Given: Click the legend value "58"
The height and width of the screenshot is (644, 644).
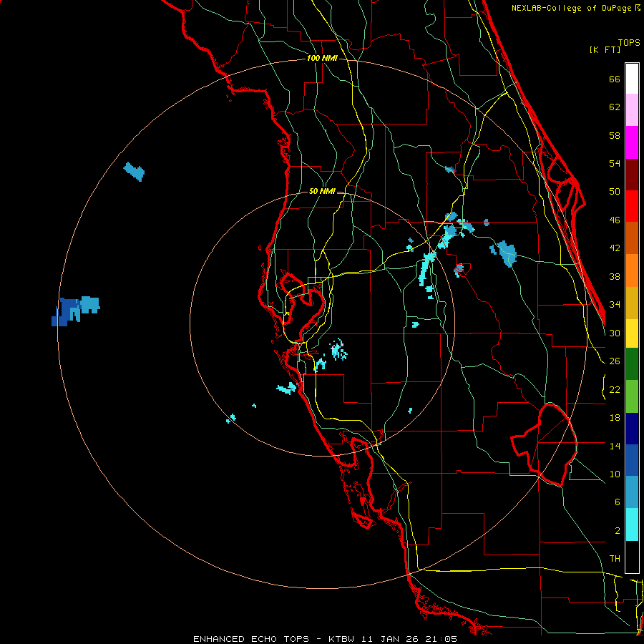Looking at the screenshot, I should point(615,135).
